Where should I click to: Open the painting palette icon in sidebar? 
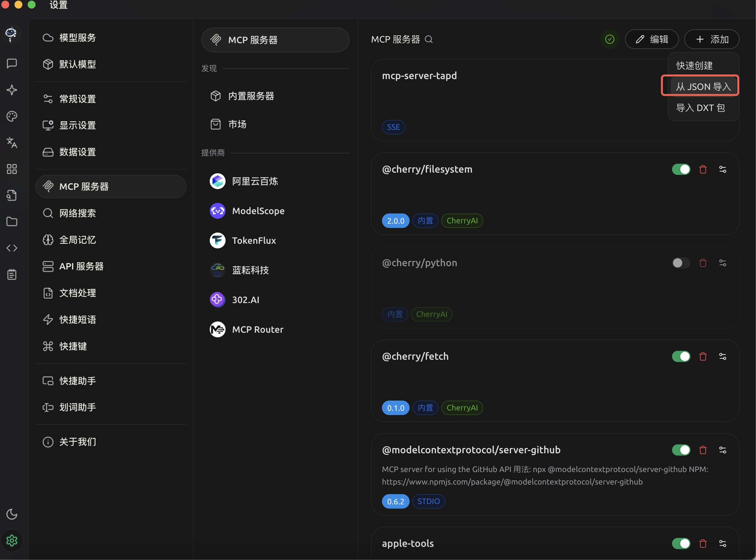[12, 116]
